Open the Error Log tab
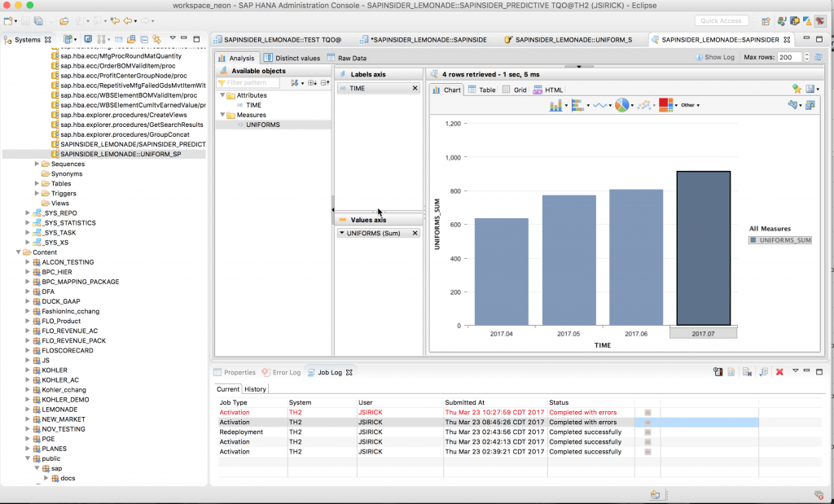 (x=281, y=372)
